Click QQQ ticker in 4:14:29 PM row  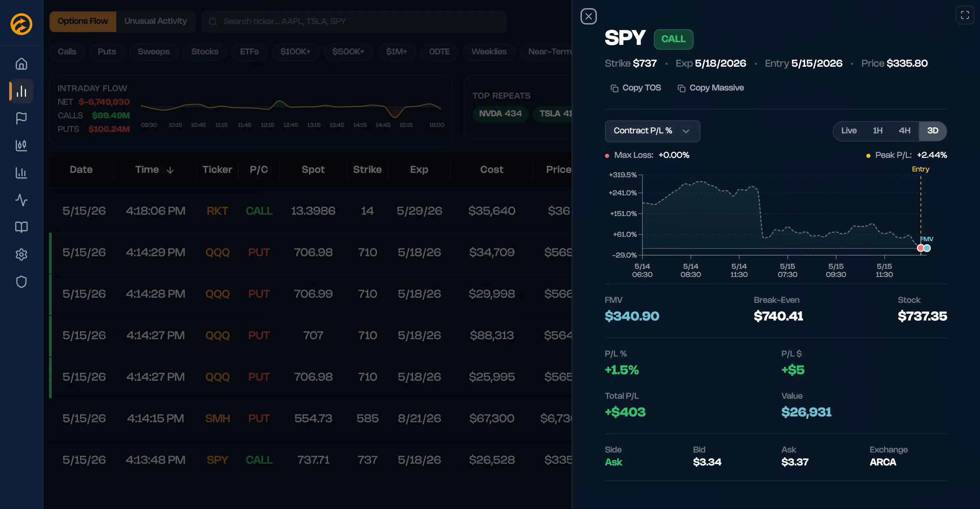[217, 252]
